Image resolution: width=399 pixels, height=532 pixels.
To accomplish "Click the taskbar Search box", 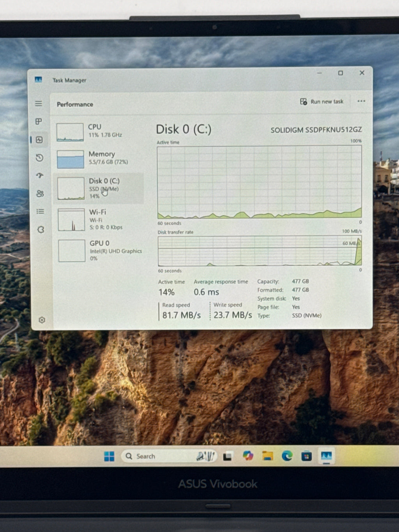I will (170, 456).
